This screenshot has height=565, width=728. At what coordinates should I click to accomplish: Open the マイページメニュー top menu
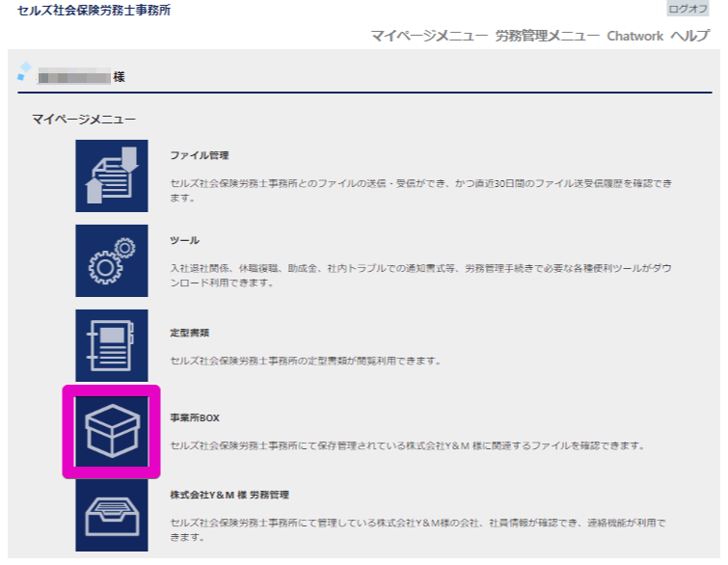(x=429, y=36)
